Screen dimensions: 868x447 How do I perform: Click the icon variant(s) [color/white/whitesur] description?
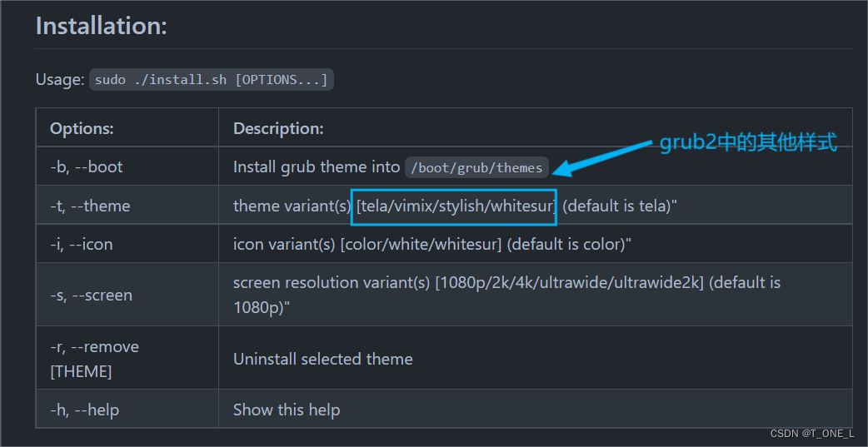pos(432,244)
